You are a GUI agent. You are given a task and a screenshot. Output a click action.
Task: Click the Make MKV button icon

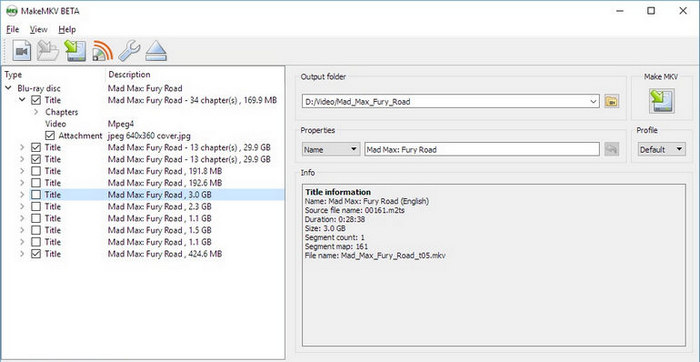click(662, 100)
